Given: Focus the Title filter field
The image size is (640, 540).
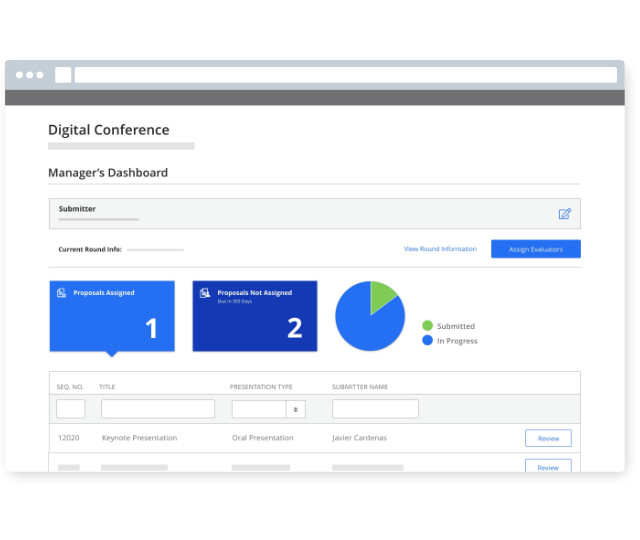Looking at the screenshot, I should [x=158, y=409].
